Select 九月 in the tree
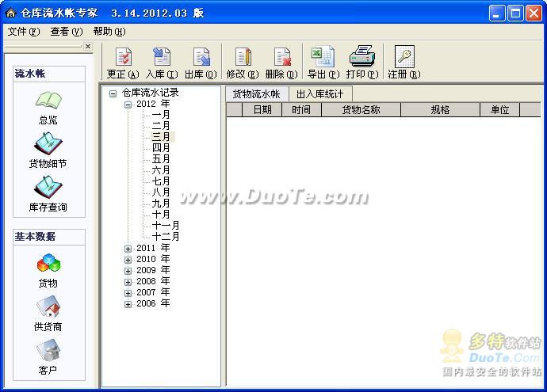This screenshot has width=547, height=392. (x=161, y=204)
